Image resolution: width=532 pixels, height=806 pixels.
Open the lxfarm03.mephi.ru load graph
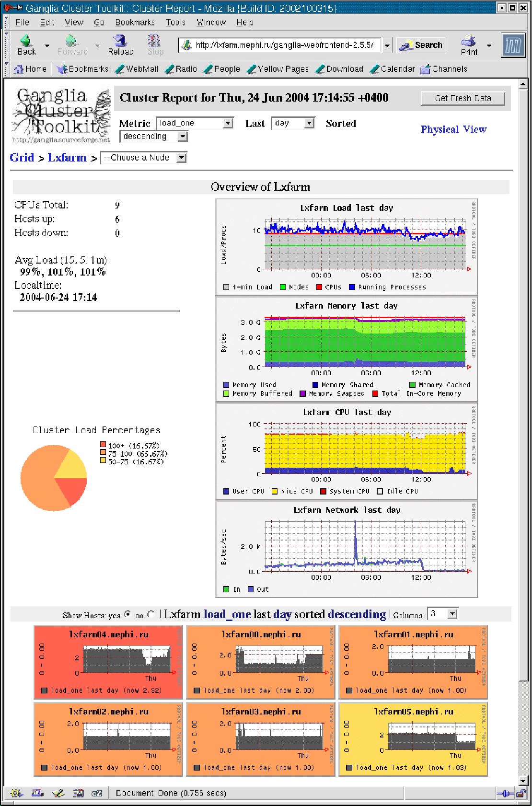click(261, 739)
